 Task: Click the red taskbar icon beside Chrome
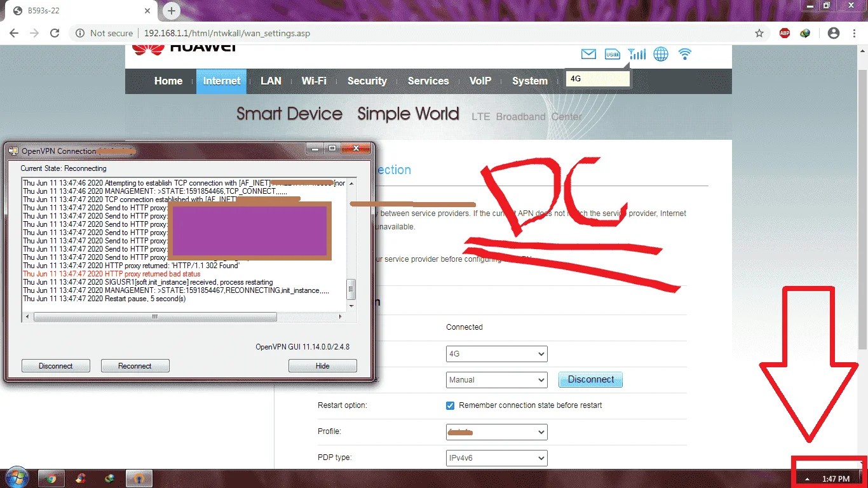click(81, 478)
